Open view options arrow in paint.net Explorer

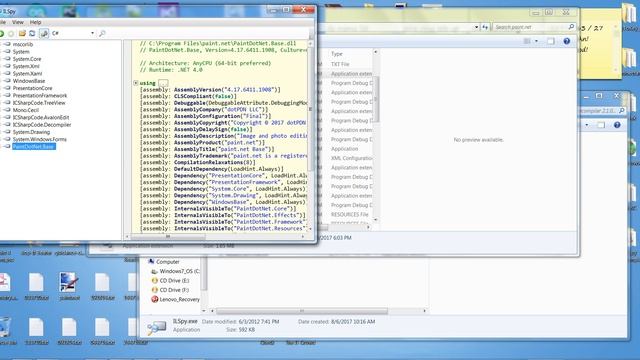click(536, 41)
